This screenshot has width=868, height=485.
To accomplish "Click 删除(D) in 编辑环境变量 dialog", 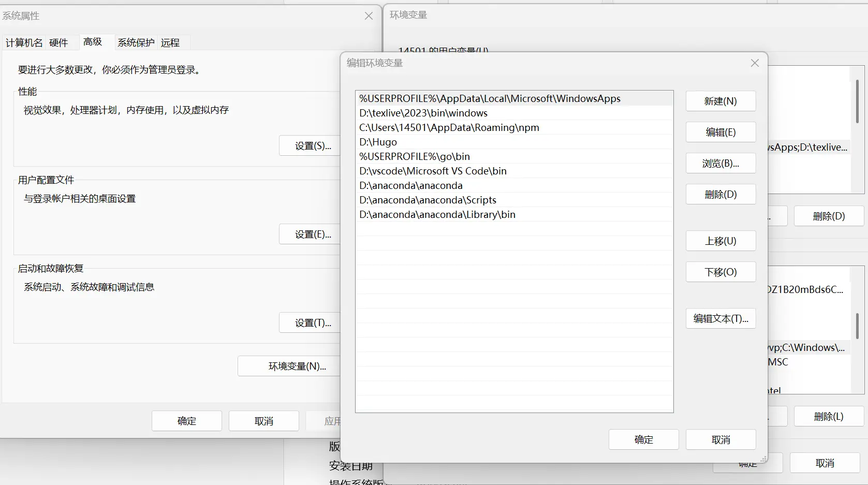I will [720, 194].
